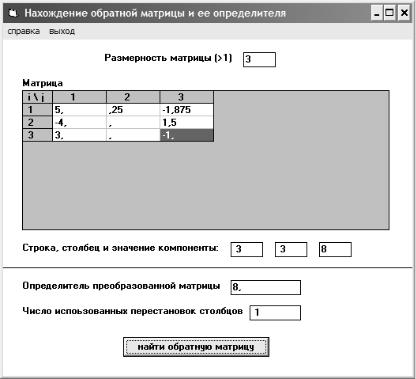Minimize the matrix inverse window

pyautogui.click(x=377, y=13)
